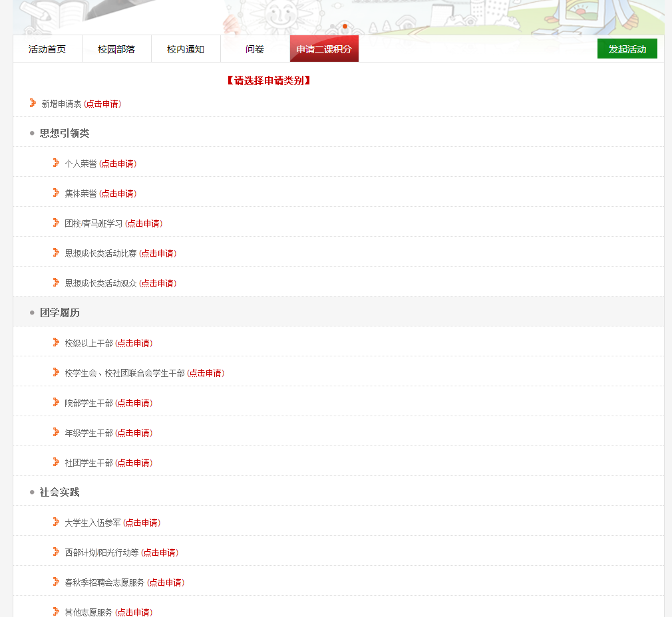The width and height of the screenshot is (672, 617).
Task: Click the arrow icon beside 校级以上干部
Action: point(56,342)
